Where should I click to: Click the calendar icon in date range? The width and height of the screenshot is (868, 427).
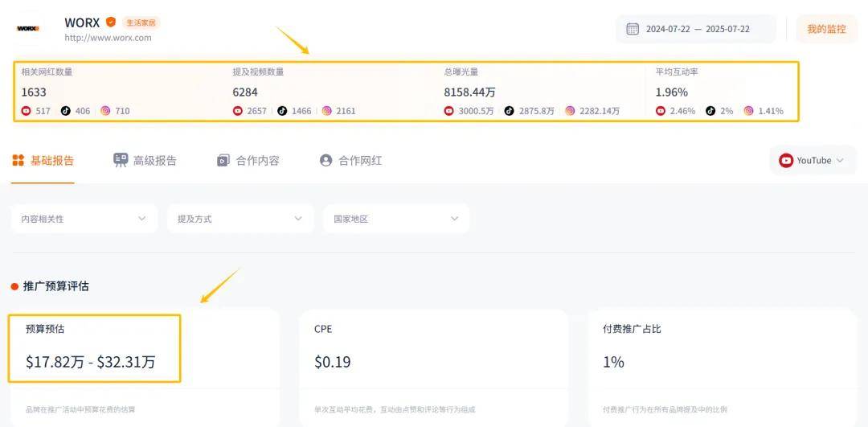point(633,29)
